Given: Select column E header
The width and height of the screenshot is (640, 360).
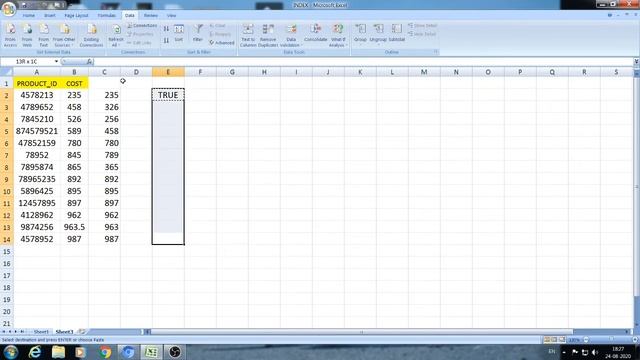Looking at the screenshot, I should point(168,72).
